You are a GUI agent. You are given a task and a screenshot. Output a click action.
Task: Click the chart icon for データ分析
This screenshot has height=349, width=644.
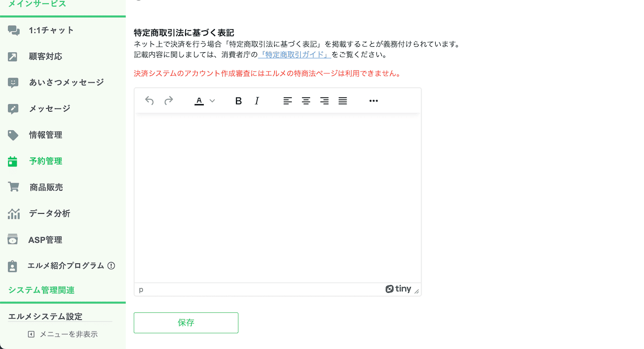point(14,213)
